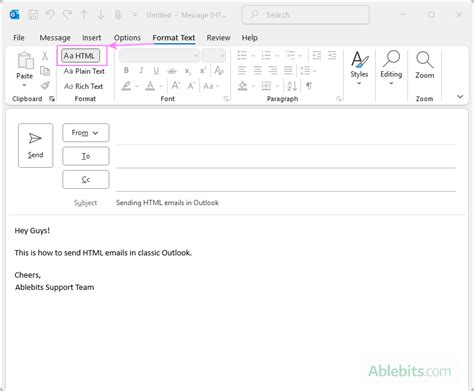Open the font name combo box
This screenshot has height=391, width=474.
pyautogui.click(x=159, y=56)
